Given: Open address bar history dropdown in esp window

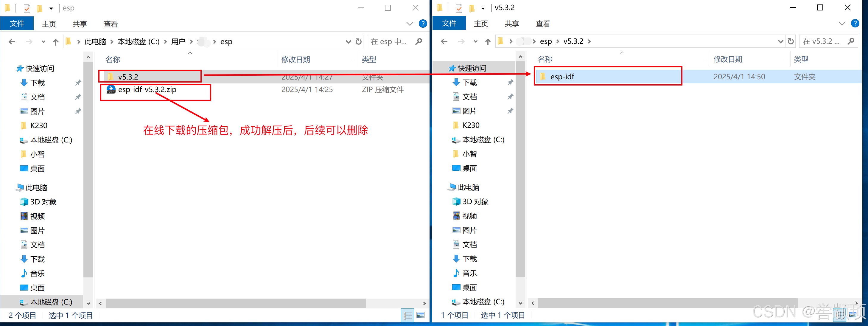Looking at the screenshot, I should point(348,41).
